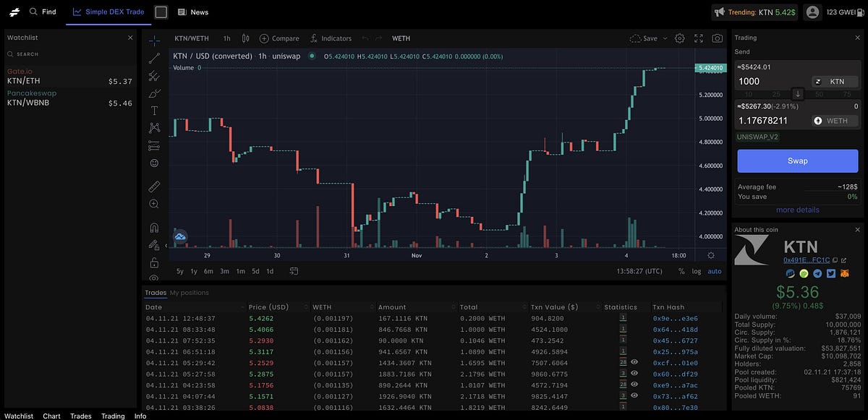Switch to the Trades tab
This screenshot has height=420, width=868.
pos(156,293)
